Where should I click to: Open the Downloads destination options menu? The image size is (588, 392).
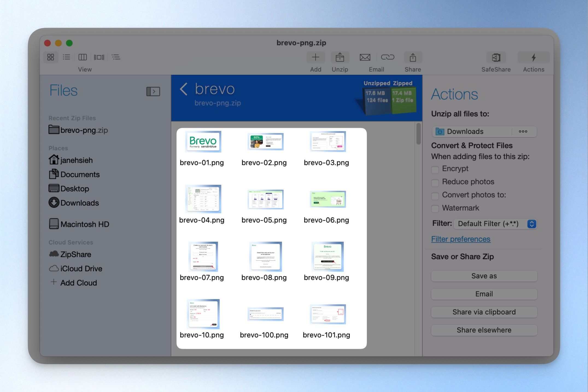[x=523, y=132]
